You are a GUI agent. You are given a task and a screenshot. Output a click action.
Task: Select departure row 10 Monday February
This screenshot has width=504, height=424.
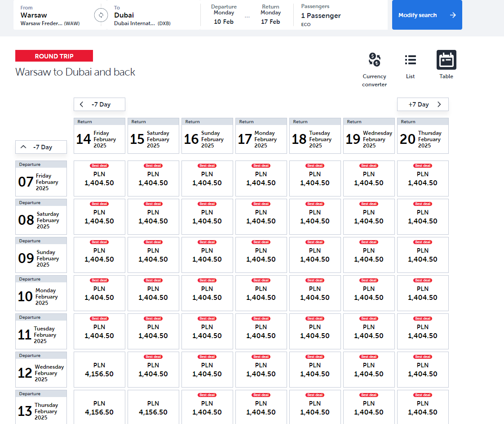[41, 293]
